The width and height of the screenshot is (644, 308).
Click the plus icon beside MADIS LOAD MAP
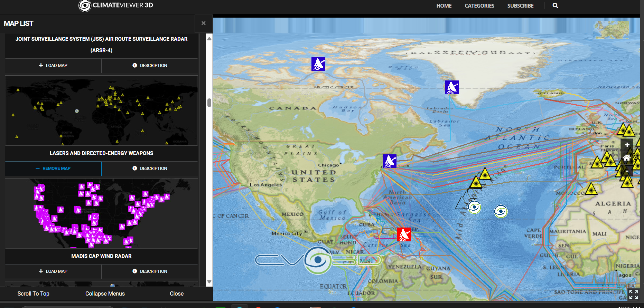pos(41,271)
